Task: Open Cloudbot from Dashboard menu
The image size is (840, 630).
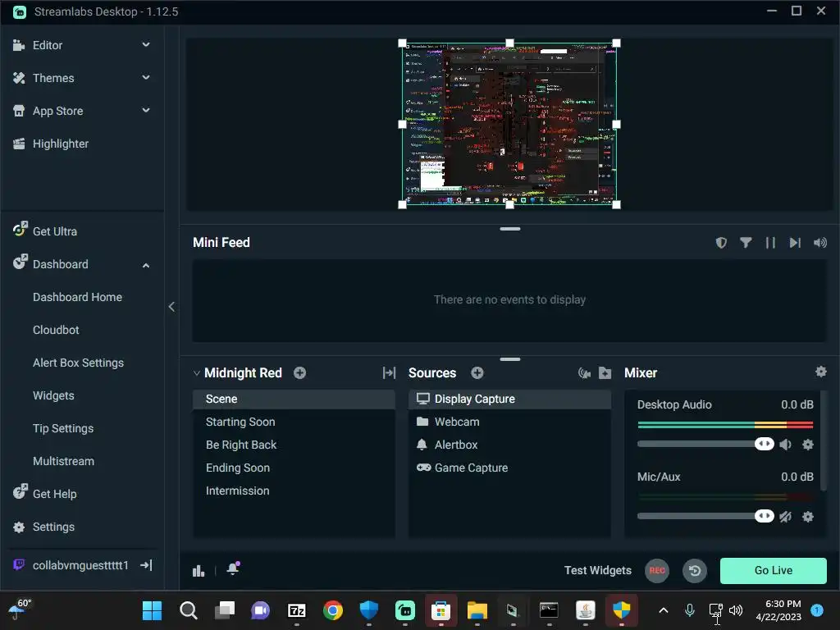Action: [x=56, y=330]
